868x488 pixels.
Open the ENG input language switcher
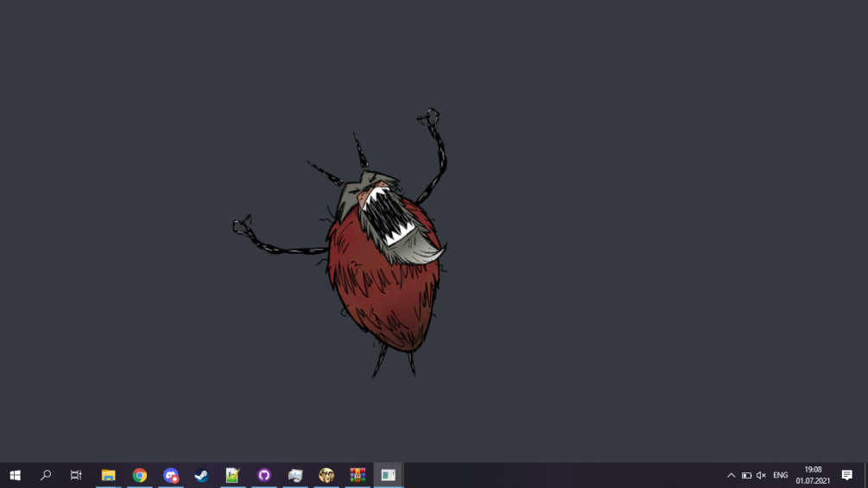click(780, 475)
